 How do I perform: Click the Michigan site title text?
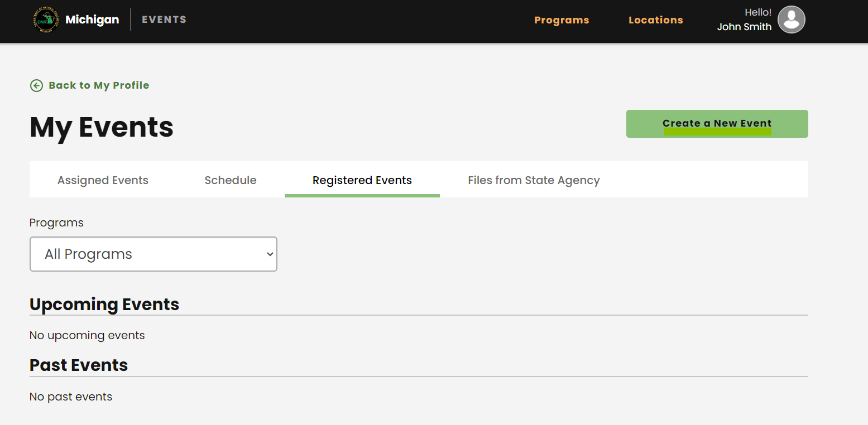92,20
